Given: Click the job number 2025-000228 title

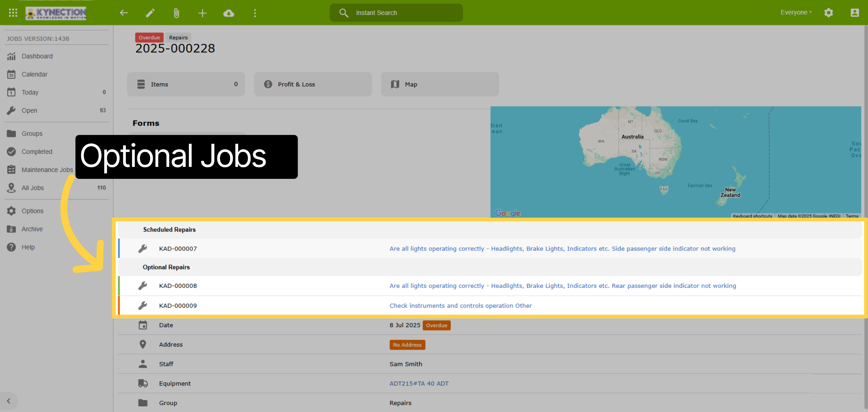Looking at the screenshot, I should [175, 49].
